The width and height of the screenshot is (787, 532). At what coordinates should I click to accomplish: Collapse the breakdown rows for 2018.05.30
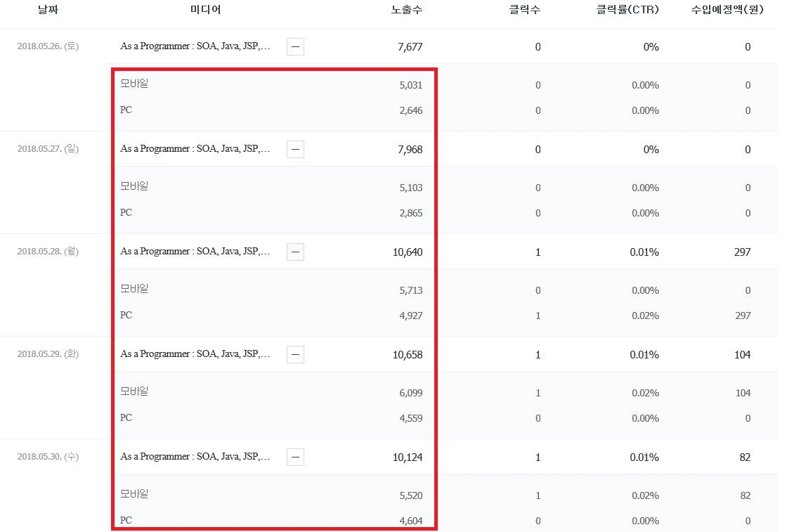[295, 457]
